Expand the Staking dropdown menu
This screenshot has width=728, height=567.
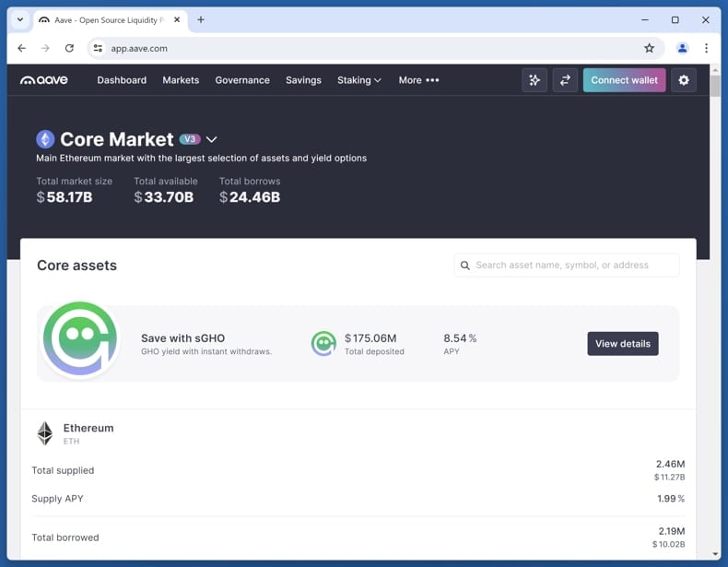pyautogui.click(x=359, y=80)
